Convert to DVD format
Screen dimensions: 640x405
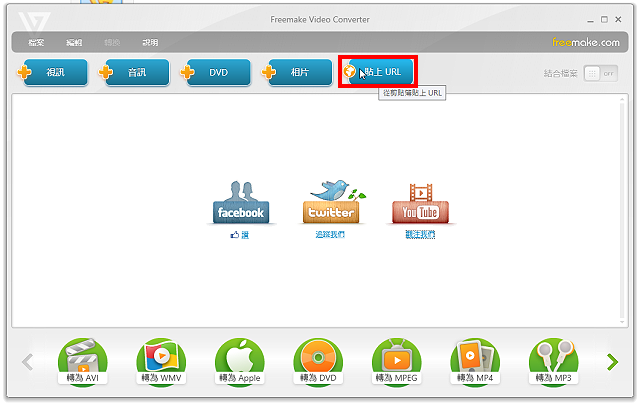tap(318, 362)
